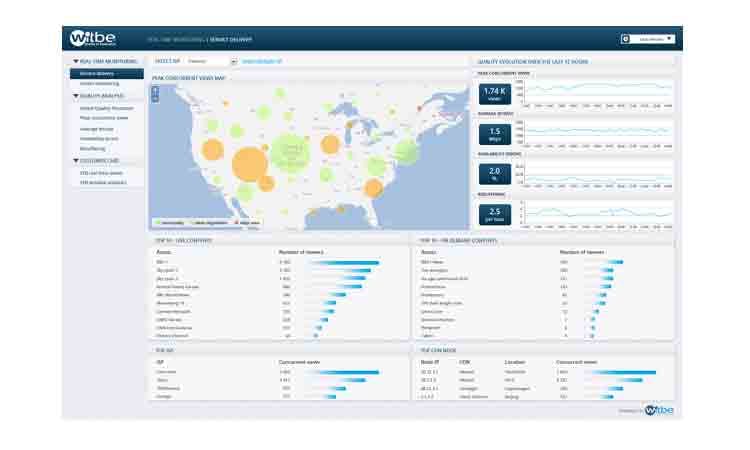Viewport: 750px width, 450px height.
Task: Collapse the Quality Analysis sidebar section
Action: tap(76, 96)
